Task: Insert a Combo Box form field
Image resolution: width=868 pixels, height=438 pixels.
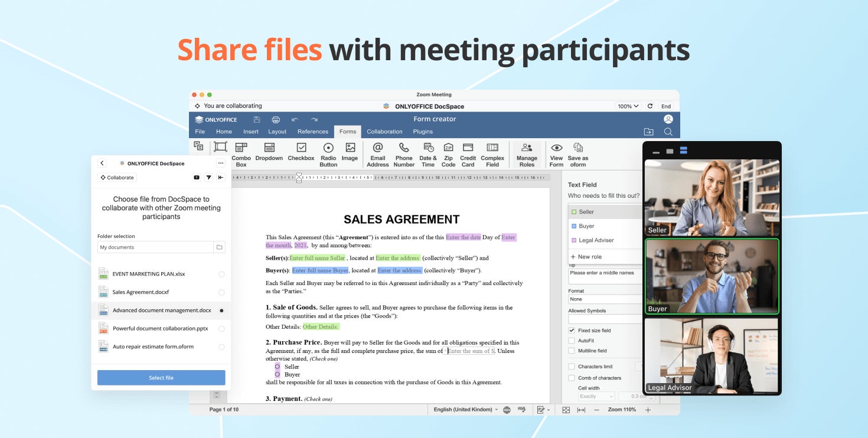Action: (241, 155)
